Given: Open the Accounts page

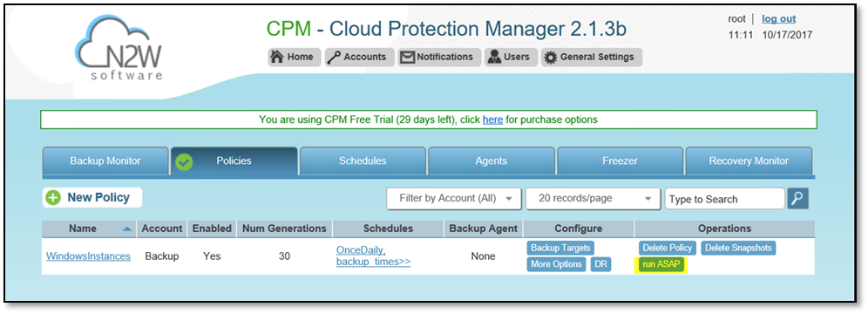Looking at the screenshot, I should (359, 57).
